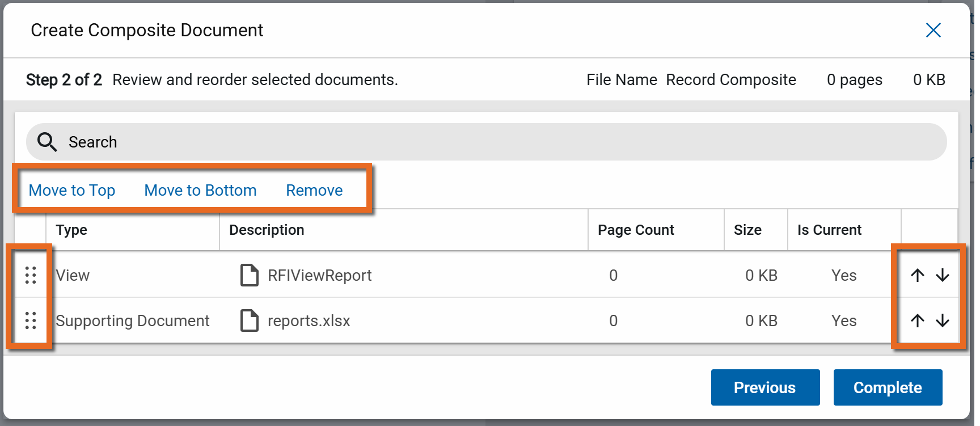The width and height of the screenshot is (980, 426).
Task: Click the drag handle for the reports.xlsx row
Action: click(31, 320)
